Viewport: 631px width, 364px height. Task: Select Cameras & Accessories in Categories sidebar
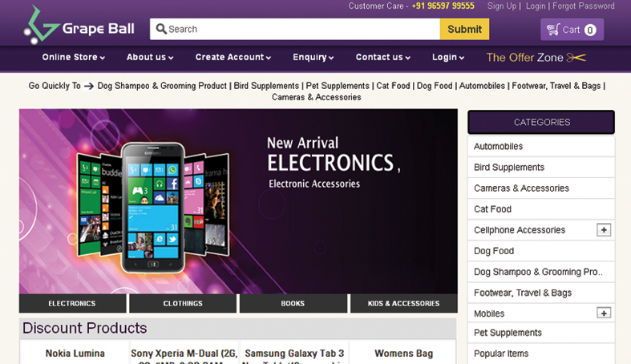click(541, 188)
